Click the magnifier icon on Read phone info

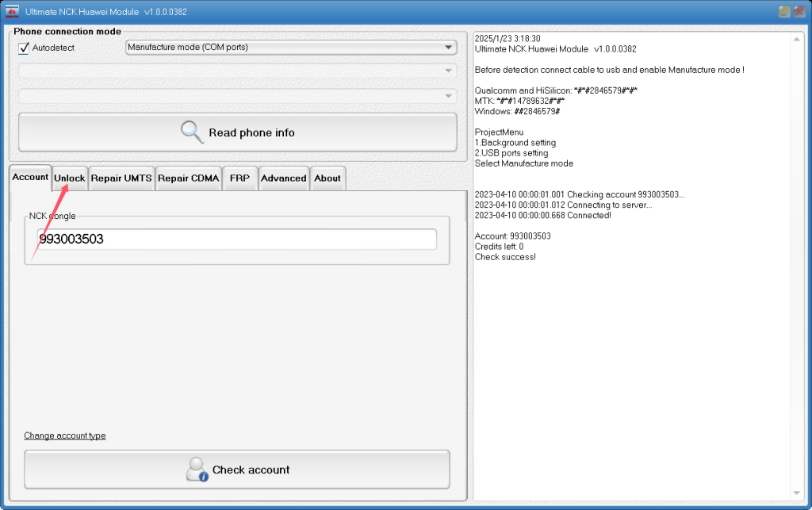pyautogui.click(x=192, y=132)
